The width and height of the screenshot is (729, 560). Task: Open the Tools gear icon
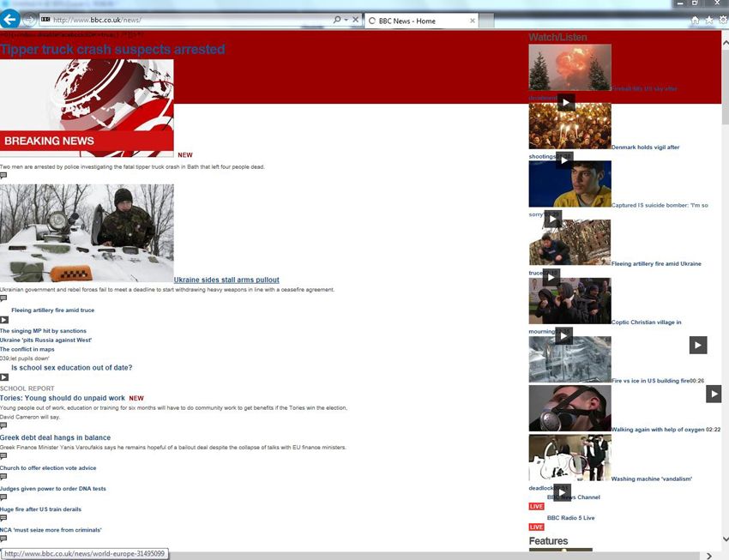[723, 20]
